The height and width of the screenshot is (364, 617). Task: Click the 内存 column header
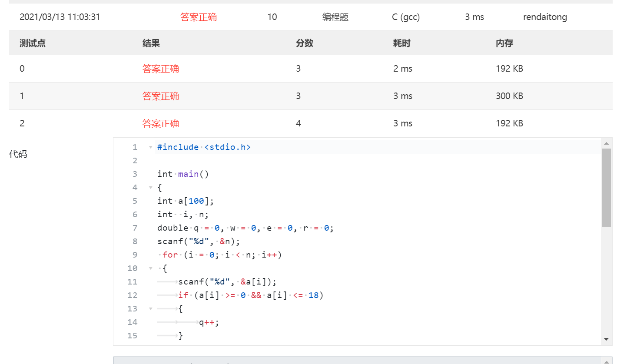504,43
